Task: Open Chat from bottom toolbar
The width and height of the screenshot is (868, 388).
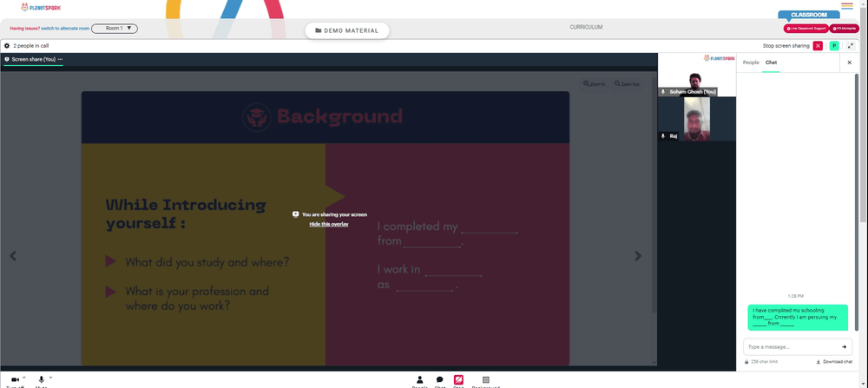Action: (x=439, y=381)
